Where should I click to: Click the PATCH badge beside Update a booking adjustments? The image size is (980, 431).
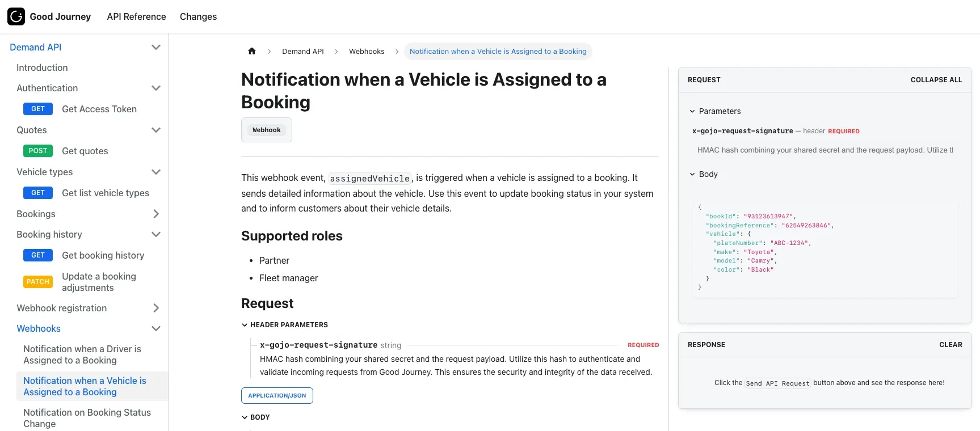[38, 282]
